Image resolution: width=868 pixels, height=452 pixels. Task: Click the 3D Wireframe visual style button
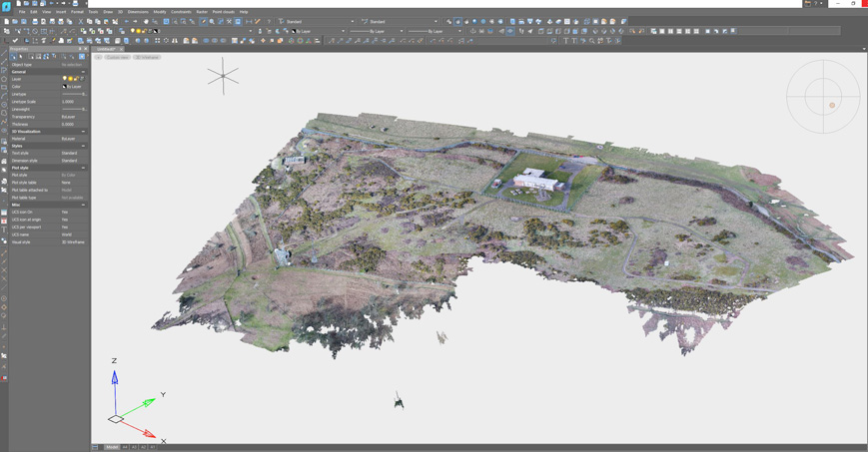pos(148,57)
